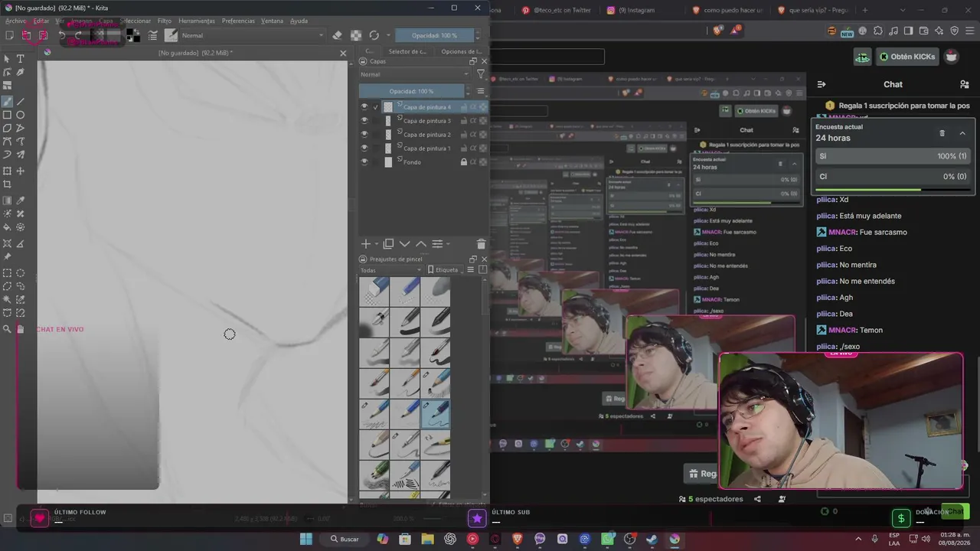This screenshot has width=980, height=551.
Task: Vote for the Ci poll option
Action: coord(894,177)
